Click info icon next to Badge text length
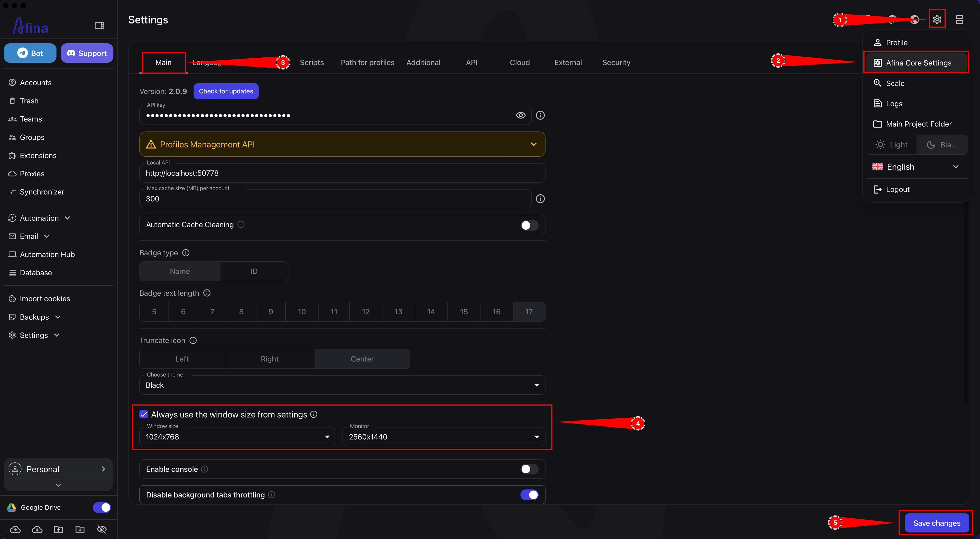Image resolution: width=980 pixels, height=539 pixels. [x=207, y=293]
